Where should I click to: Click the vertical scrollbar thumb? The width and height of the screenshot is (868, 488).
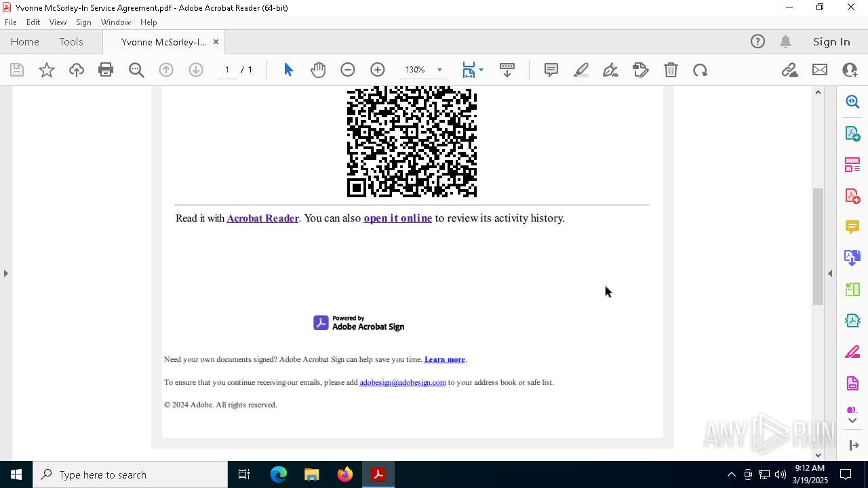coord(818,246)
